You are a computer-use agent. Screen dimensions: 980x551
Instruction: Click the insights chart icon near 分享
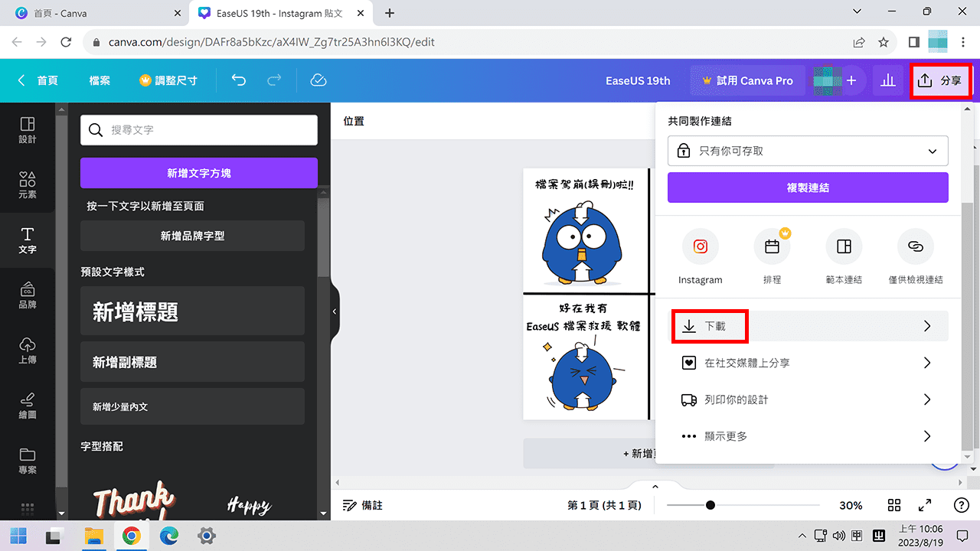(x=888, y=80)
